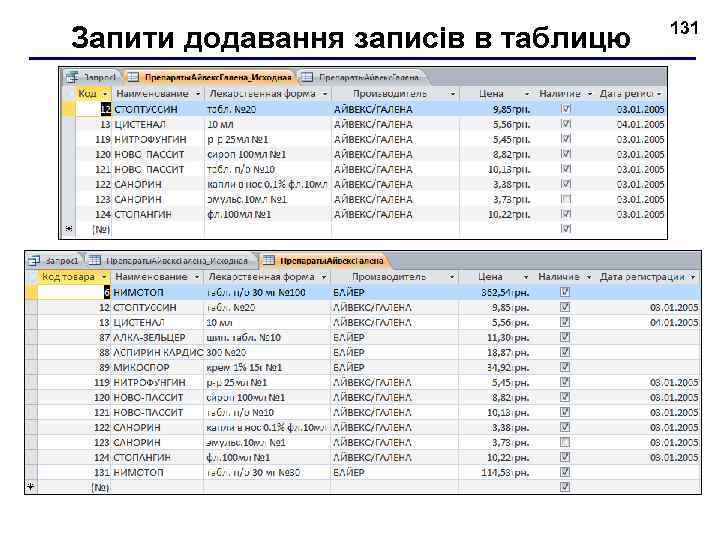This screenshot has height=540, width=720.
Task: Toggle Наличие checkbox for МИКОСПОР row
Action: coord(565,367)
